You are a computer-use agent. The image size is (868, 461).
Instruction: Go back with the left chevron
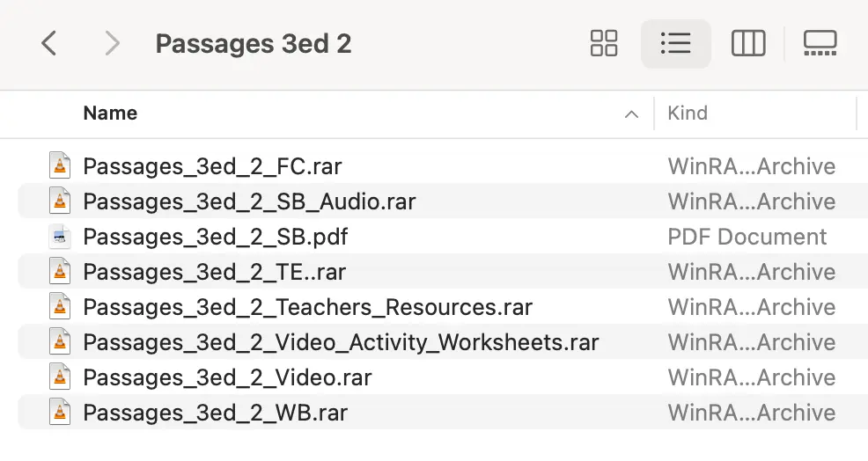[x=49, y=43]
